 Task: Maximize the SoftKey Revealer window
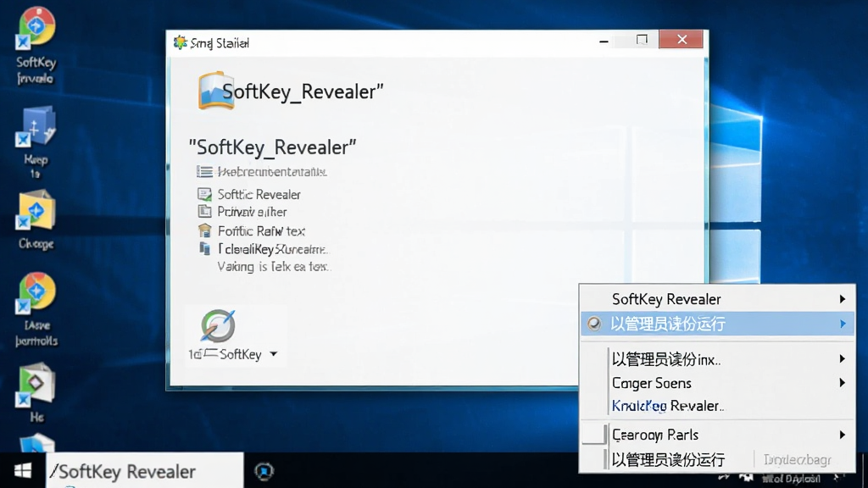[x=642, y=40]
